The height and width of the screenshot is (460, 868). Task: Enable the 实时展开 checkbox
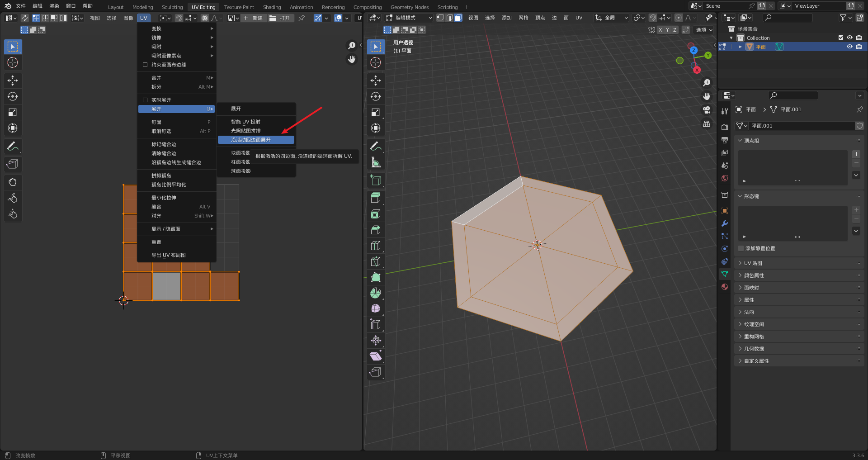point(145,100)
